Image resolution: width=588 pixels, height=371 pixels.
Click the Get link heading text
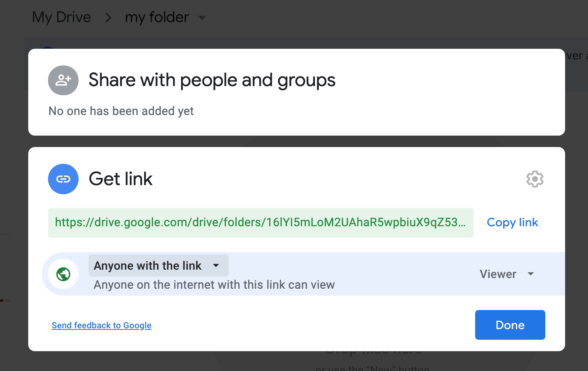[x=120, y=179]
